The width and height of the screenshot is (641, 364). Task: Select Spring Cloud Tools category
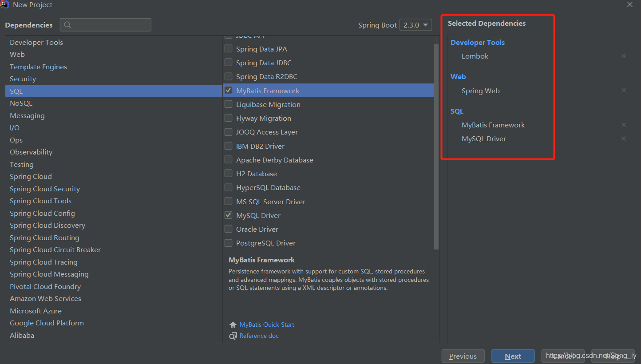pyautogui.click(x=114, y=201)
